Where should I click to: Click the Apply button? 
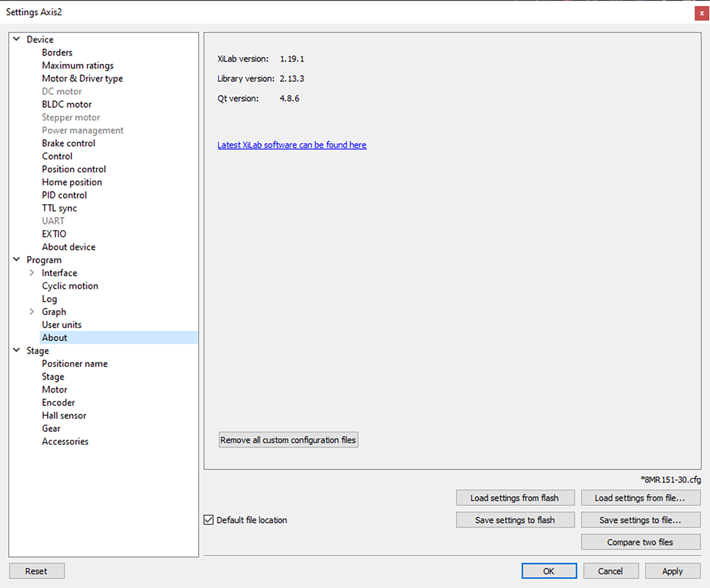click(672, 571)
